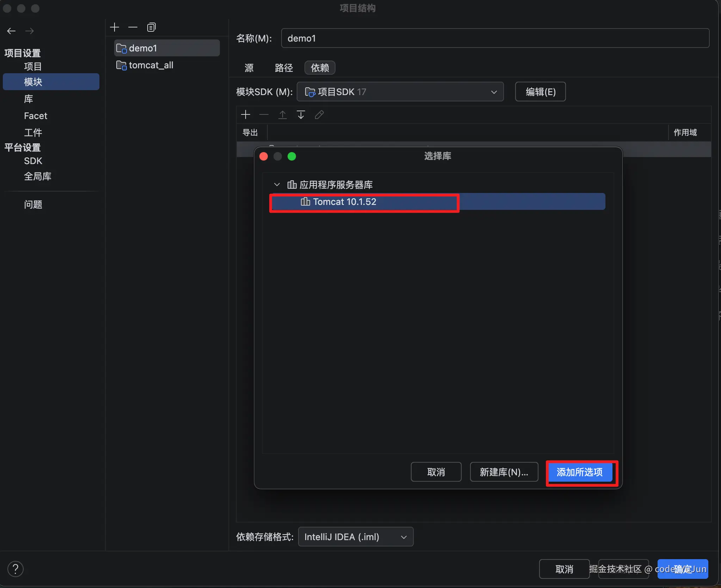Open the help question mark button
The image size is (721, 588).
pyautogui.click(x=16, y=569)
